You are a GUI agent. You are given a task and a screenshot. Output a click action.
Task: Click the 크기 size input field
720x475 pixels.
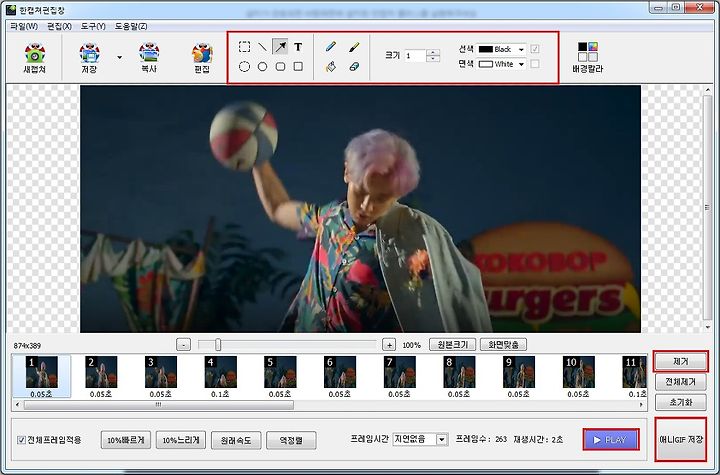(x=415, y=56)
